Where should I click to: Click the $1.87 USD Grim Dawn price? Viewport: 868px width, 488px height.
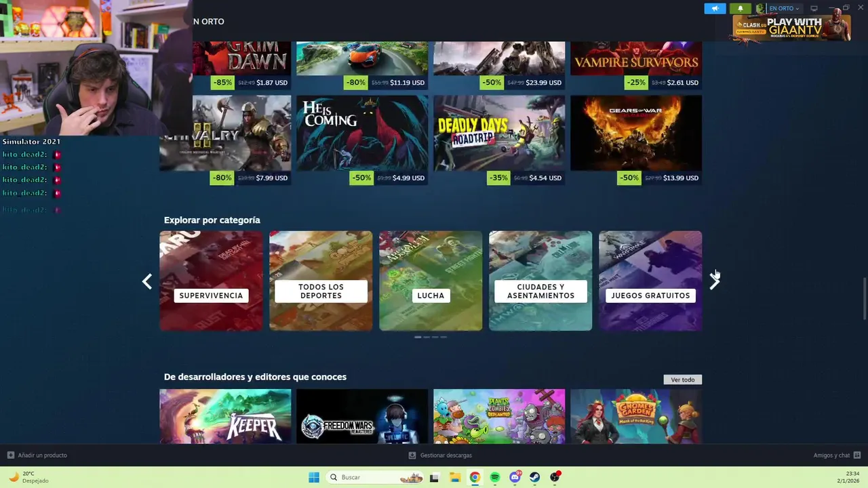coord(272,83)
